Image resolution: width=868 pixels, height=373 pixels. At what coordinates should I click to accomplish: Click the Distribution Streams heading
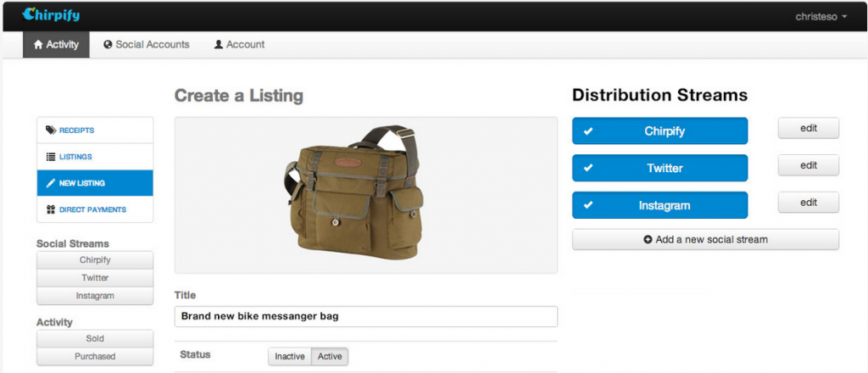coord(659,95)
